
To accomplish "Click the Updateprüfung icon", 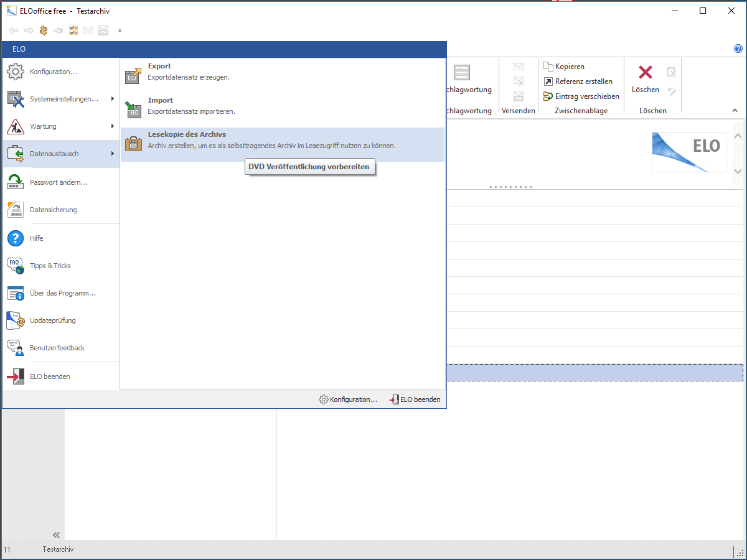I will pyautogui.click(x=16, y=320).
